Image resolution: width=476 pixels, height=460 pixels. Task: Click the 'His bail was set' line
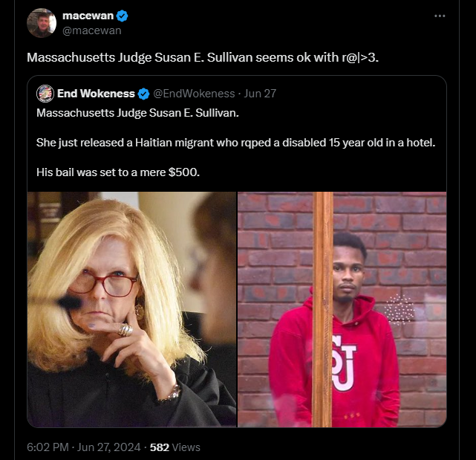coord(118,172)
